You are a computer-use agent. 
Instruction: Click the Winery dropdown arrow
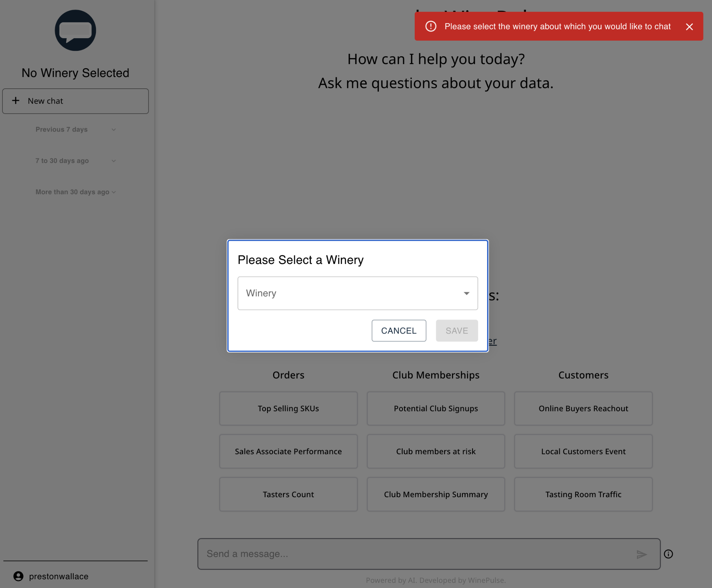[466, 293]
